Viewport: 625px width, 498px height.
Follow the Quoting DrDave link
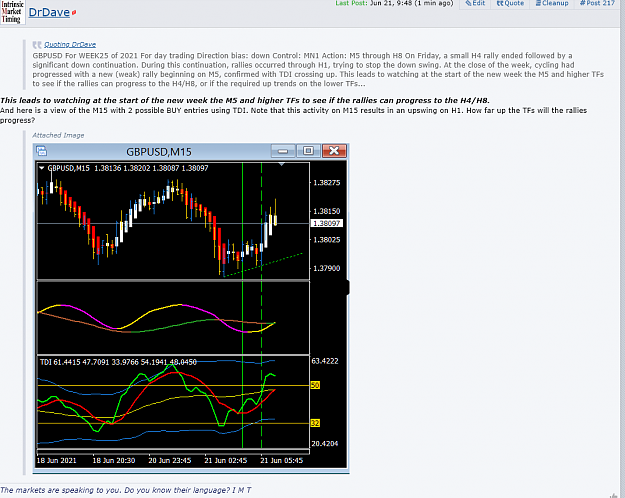pos(70,45)
